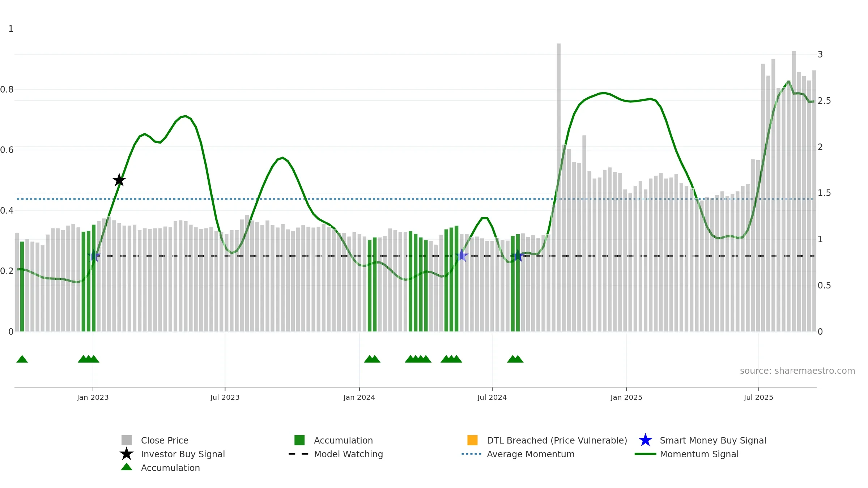Select the Jan 2024 axis label
The height and width of the screenshot is (488, 868).
coord(359,398)
